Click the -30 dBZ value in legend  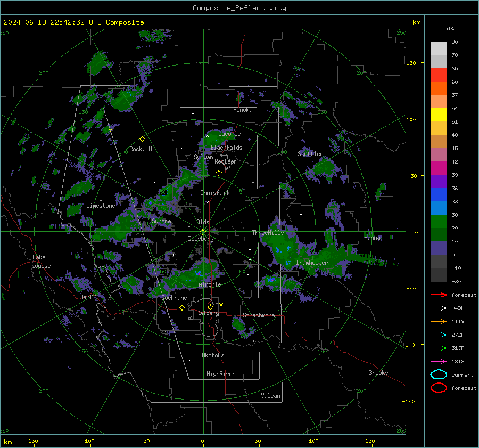click(457, 281)
